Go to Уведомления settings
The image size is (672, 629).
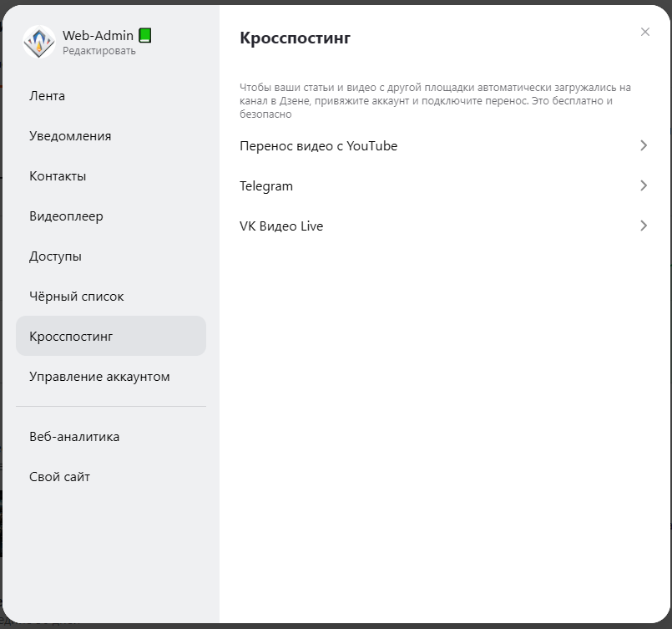(x=111, y=136)
